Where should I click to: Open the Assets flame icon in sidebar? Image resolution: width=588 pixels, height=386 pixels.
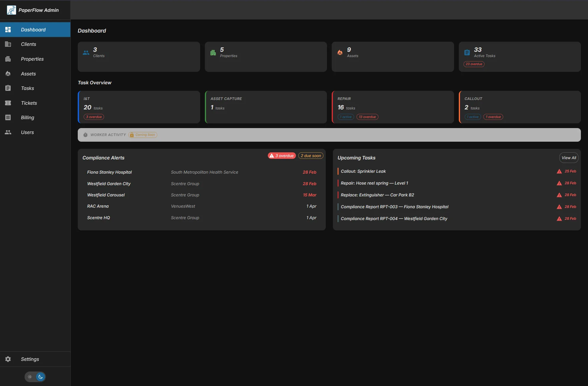point(8,73)
